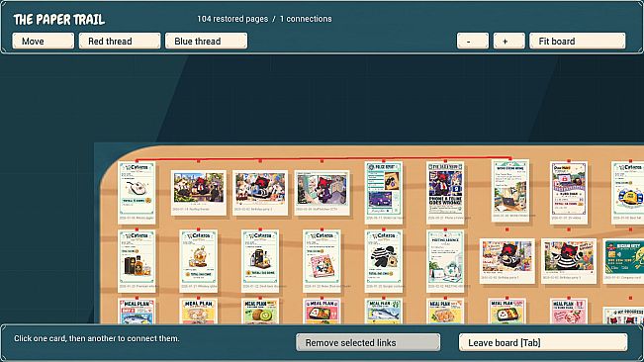Select Meal Plan shrimp dish card under Meeting Absence
This screenshot has height=362, width=644.
tap(445, 312)
